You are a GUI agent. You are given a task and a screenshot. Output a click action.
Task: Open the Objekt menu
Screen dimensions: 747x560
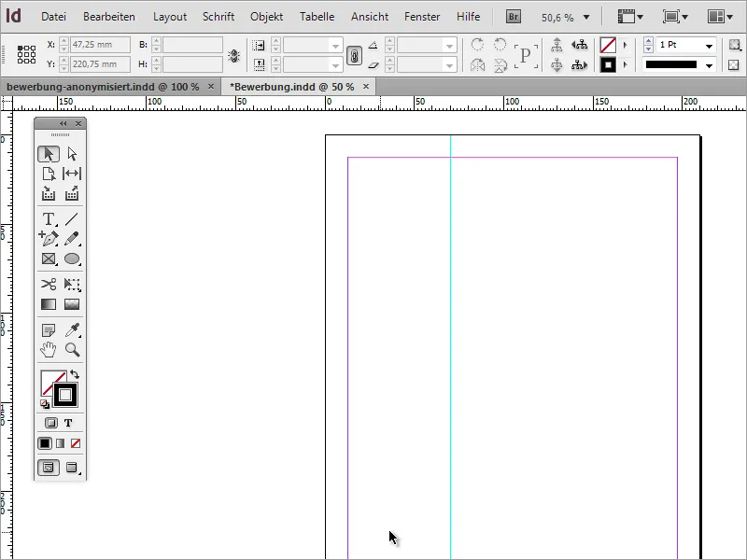pyautogui.click(x=267, y=17)
